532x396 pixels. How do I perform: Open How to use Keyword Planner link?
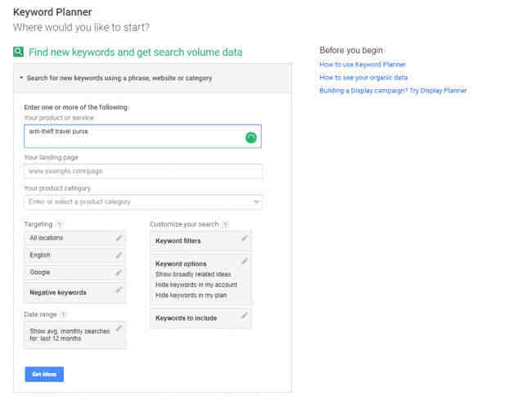point(363,65)
